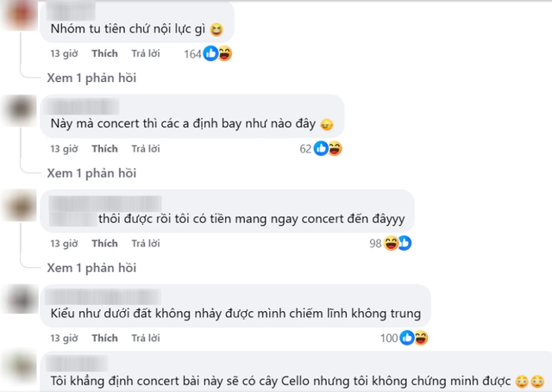This screenshot has width=552, height=392.
Task: Toggle Thích on the 'Này mà concert' comment
Action: (x=104, y=149)
